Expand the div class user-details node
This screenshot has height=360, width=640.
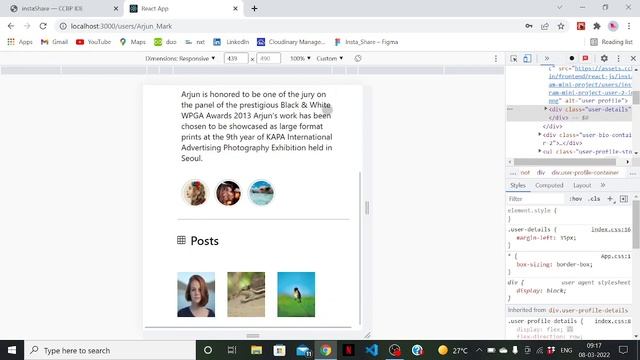[546, 109]
